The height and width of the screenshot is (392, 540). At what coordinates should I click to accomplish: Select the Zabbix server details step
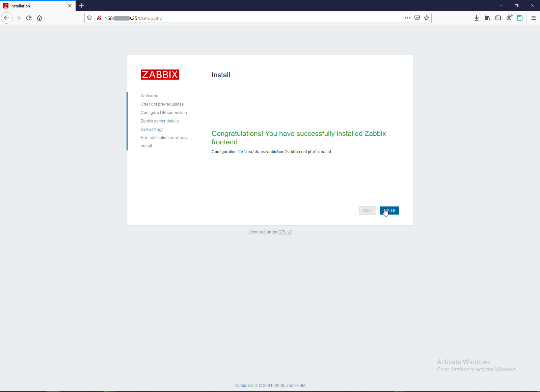[160, 121]
